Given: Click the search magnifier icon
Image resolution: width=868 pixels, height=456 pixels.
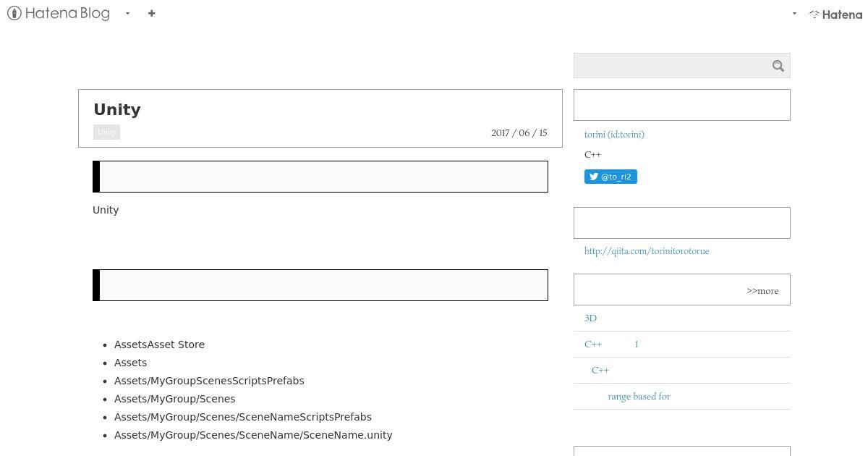Looking at the screenshot, I should coord(778,66).
